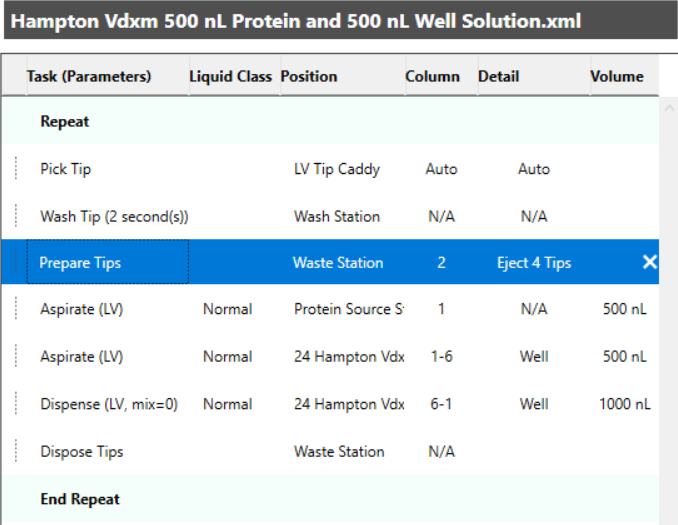The height and width of the screenshot is (525, 678).
Task: Sort by Task (Parameters) column header
Action: click(89, 76)
